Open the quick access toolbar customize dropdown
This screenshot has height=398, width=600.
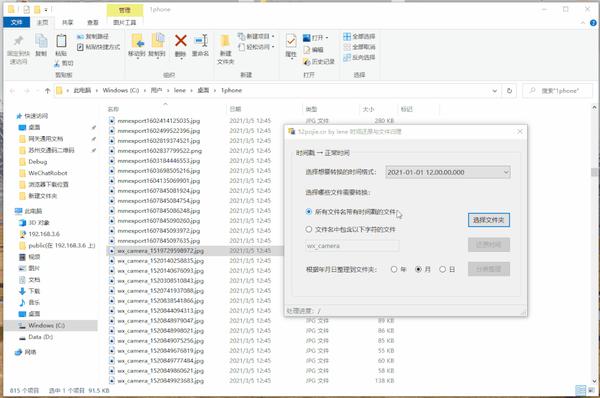pyautogui.click(x=46, y=10)
